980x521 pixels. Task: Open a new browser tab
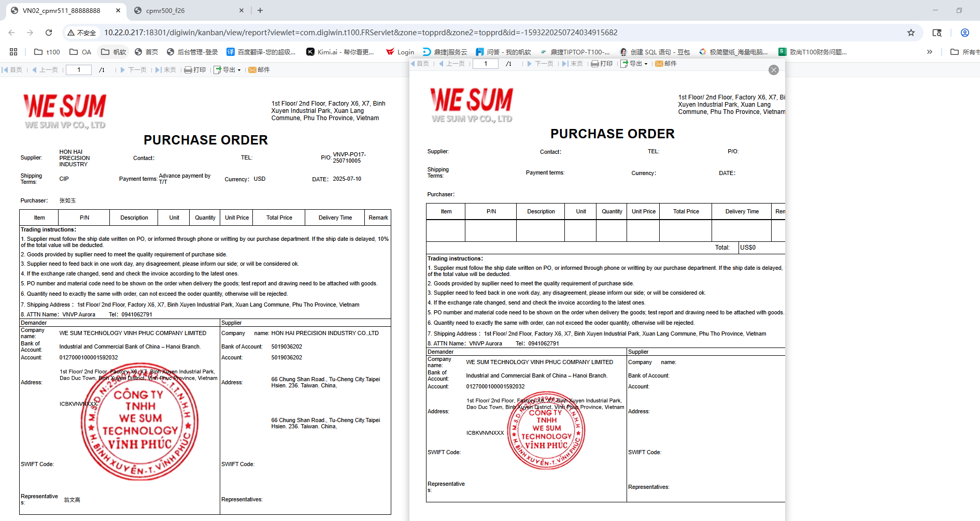[x=260, y=10]
